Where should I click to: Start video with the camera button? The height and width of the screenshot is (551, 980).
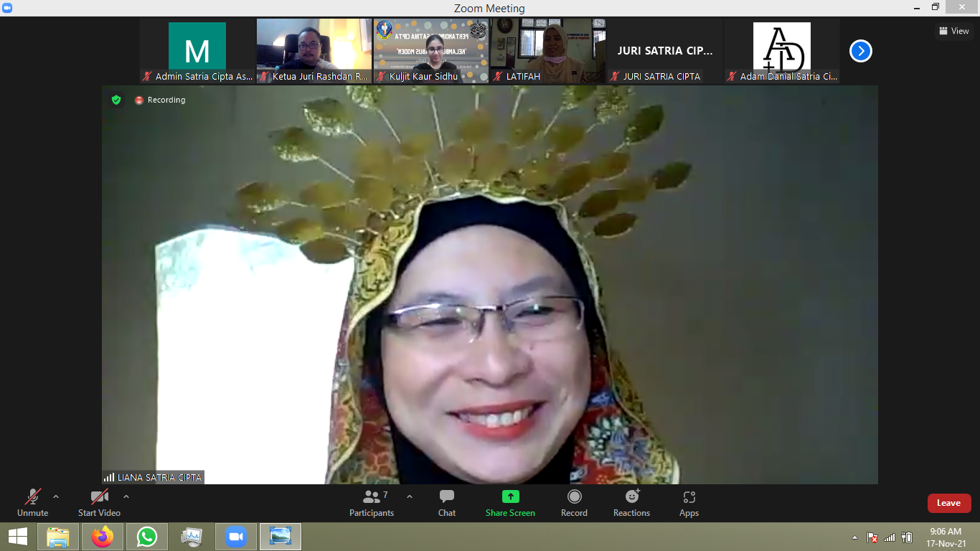[99, 502]
